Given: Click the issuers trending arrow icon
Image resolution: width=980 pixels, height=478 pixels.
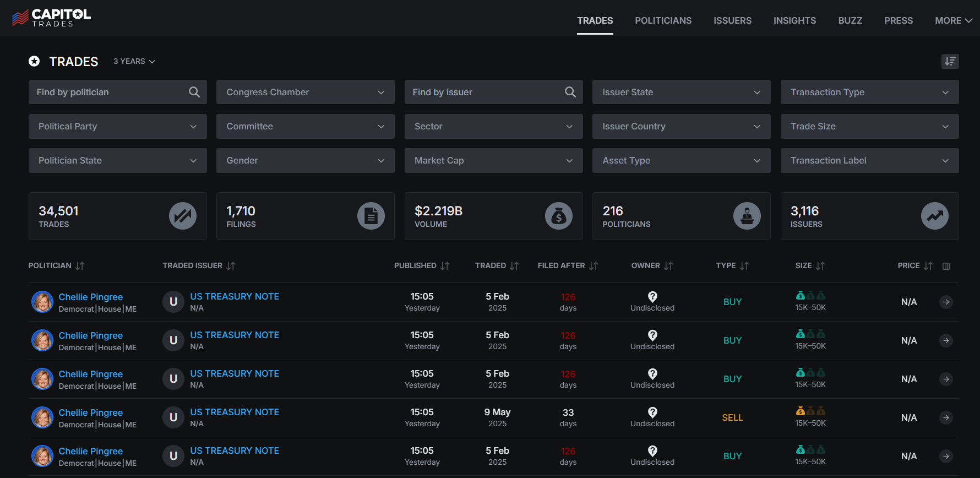Looking at the screenshot, I should 935,216.
